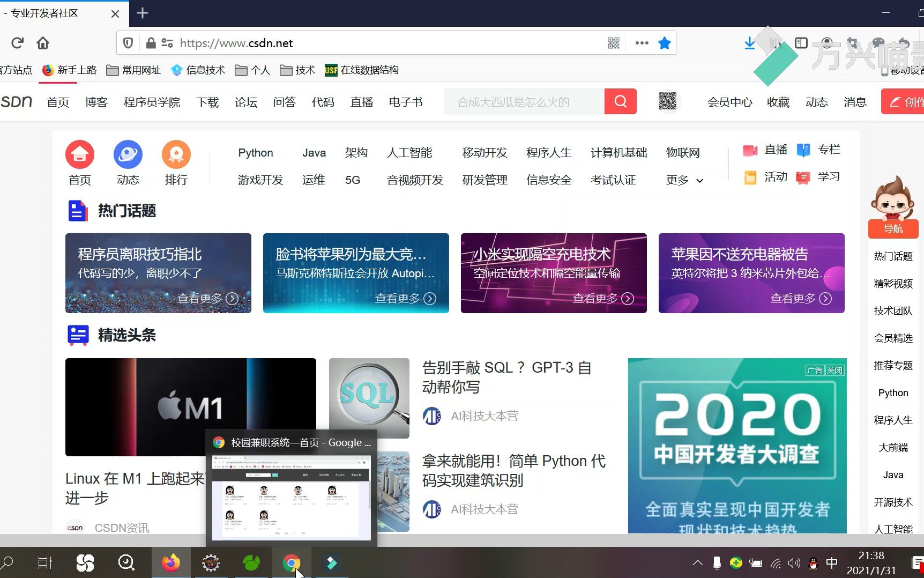The image size is (924, 578).
Task: Open the 直播 top nav item
Action: 362,102
